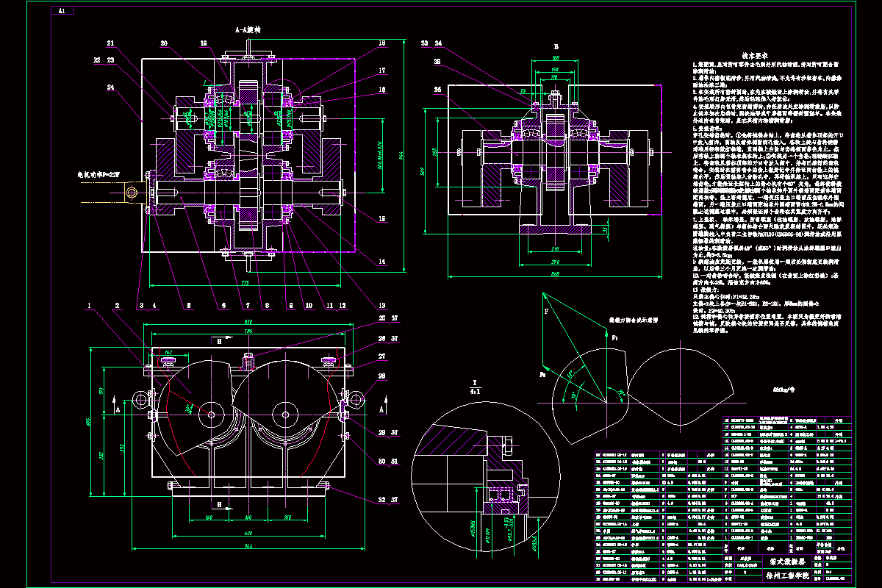Select the A-A旋转 section view title
The image size is (882, 588).
[248, 31]
